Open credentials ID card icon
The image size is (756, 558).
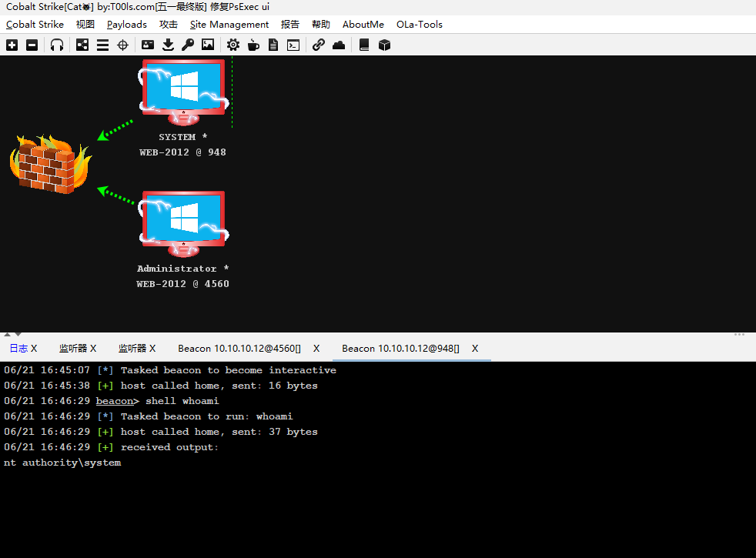point(148,45)
